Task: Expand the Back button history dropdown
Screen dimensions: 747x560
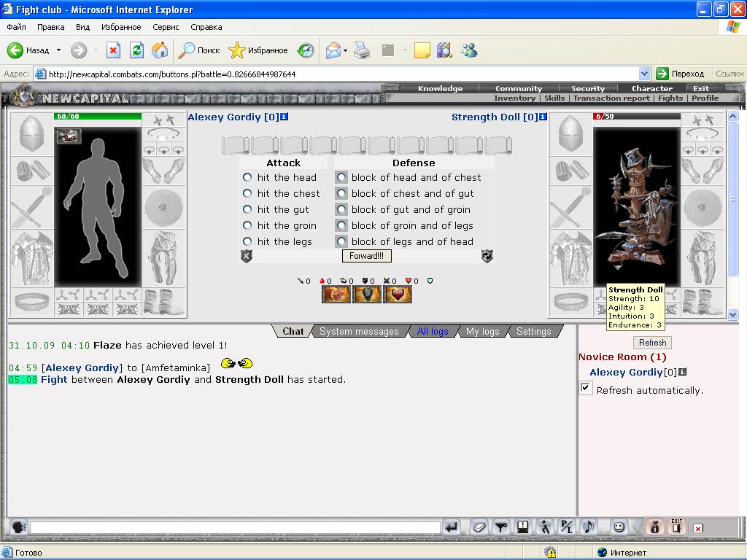Action: tap(58, 50)
